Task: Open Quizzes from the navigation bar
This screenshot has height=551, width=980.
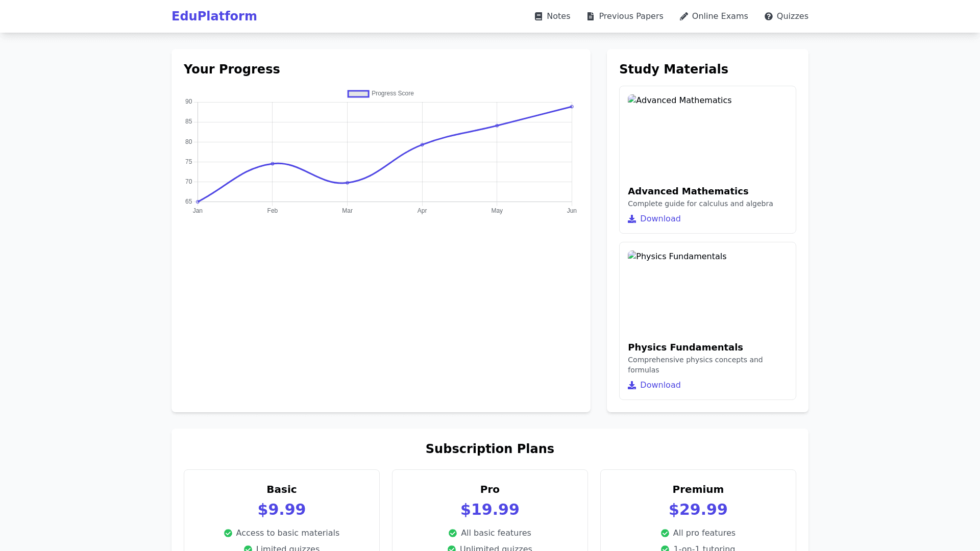Action: tap(792, 16)
